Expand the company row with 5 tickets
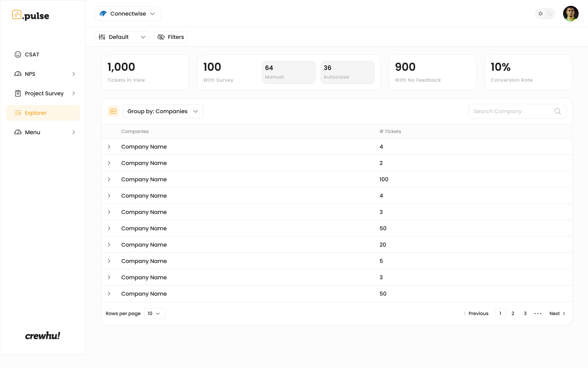This screenshot has width=588, height=368. click(x=109, y=261)
